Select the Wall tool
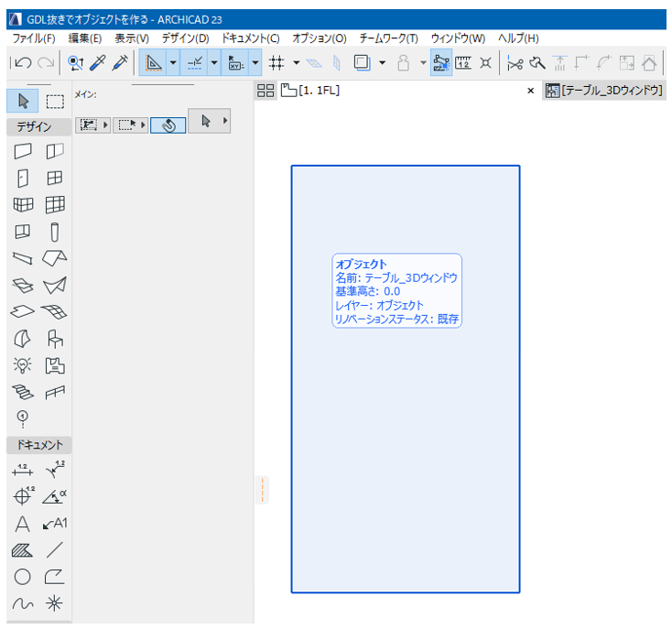This screenshot has width=672, height=640. click(23, 151)
